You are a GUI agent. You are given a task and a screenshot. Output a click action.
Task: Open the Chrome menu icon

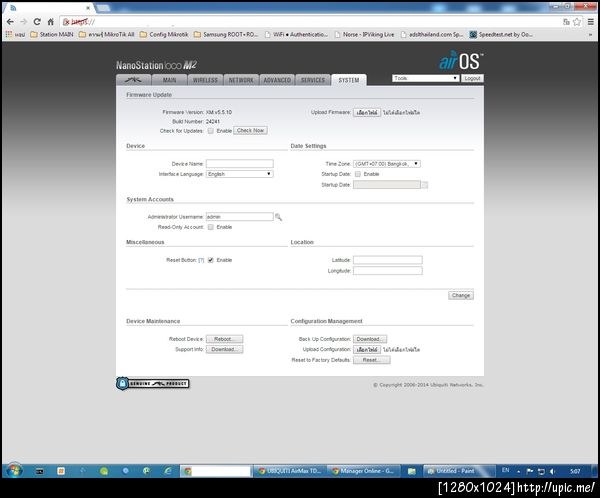pos(591,22)
